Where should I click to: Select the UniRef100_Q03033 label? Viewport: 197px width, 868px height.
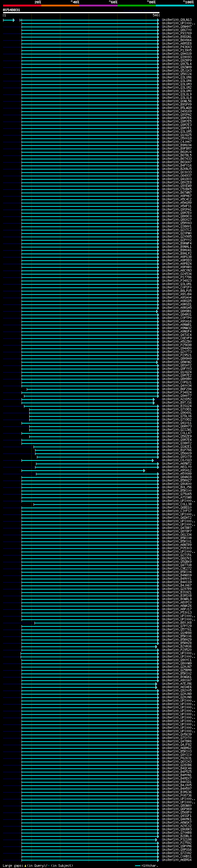tap(177, 172)
